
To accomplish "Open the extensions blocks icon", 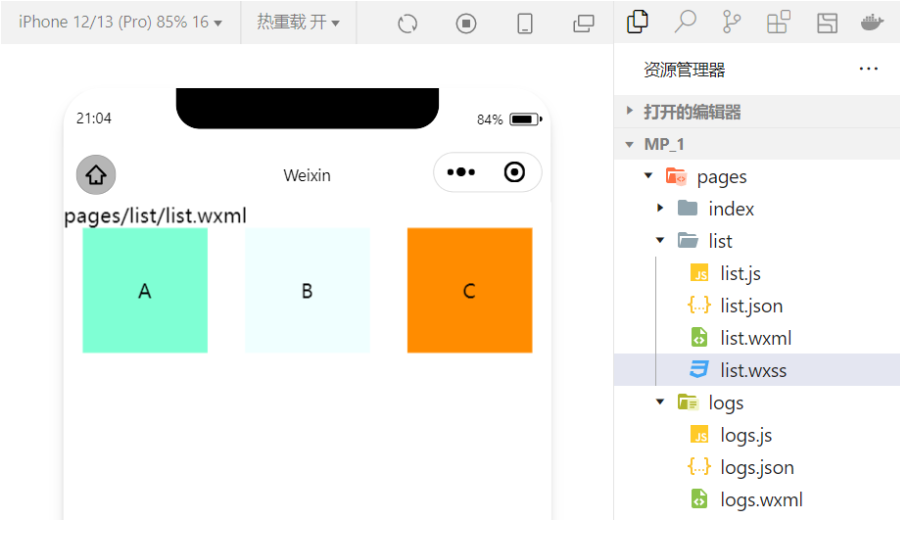I will pyautogui.click(x=779, y=22).
